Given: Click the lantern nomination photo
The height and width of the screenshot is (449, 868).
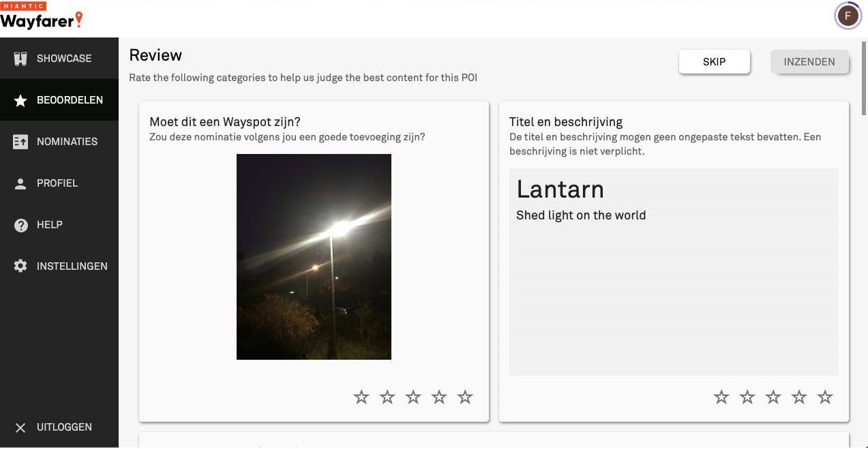Looking at the screenshot, I should point(314,257).
